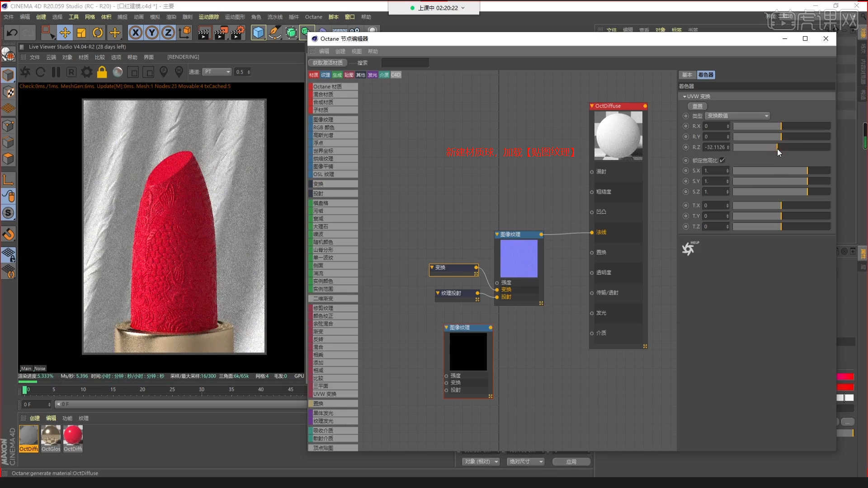868x488 pixels.
Task: Select the spline pen tool
Action: (275, 33)
